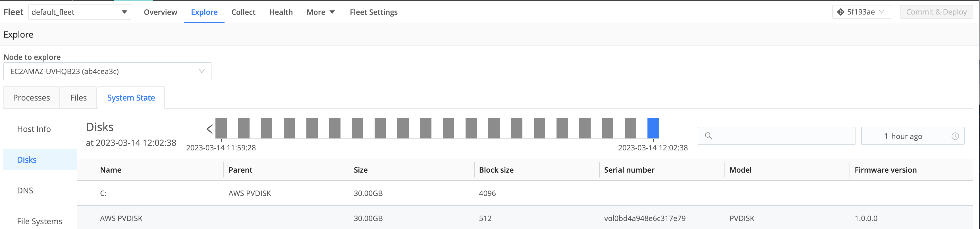Screen dimensions: 980x229
Task: Open the 5f193ae version dropdown
Action: pyautogui.click(x=861, y=12)
